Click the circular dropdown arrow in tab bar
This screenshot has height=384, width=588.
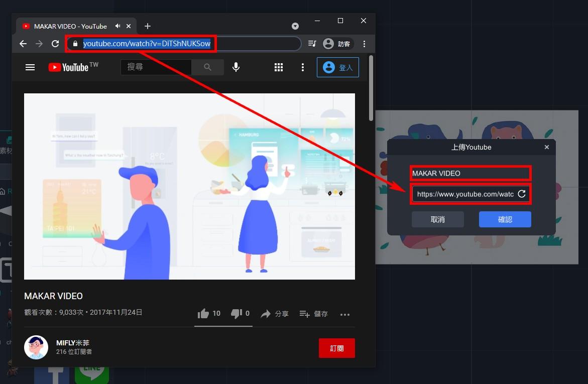pyautogui.click(x=295, y=26)
